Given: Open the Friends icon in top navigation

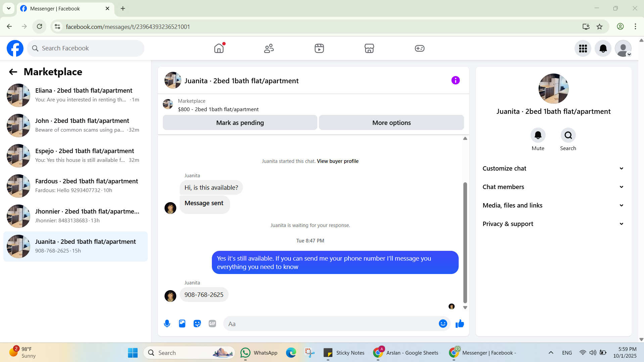Looking at the screenshot, I should click(269, 48).
